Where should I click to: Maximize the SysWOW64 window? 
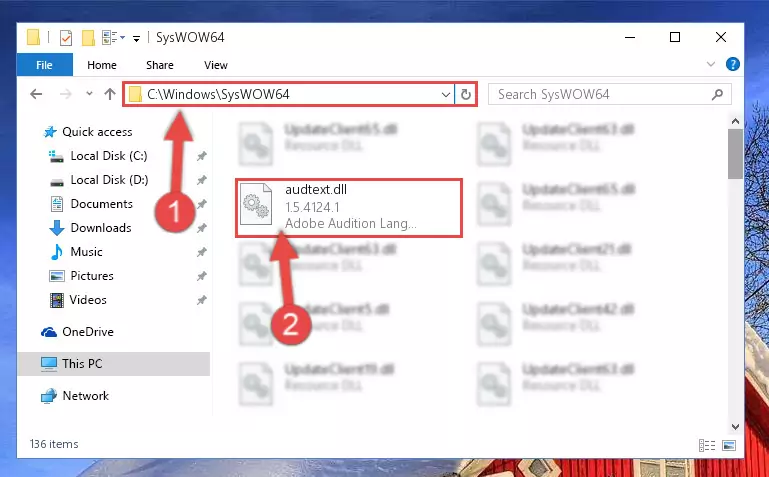[675, 37]
